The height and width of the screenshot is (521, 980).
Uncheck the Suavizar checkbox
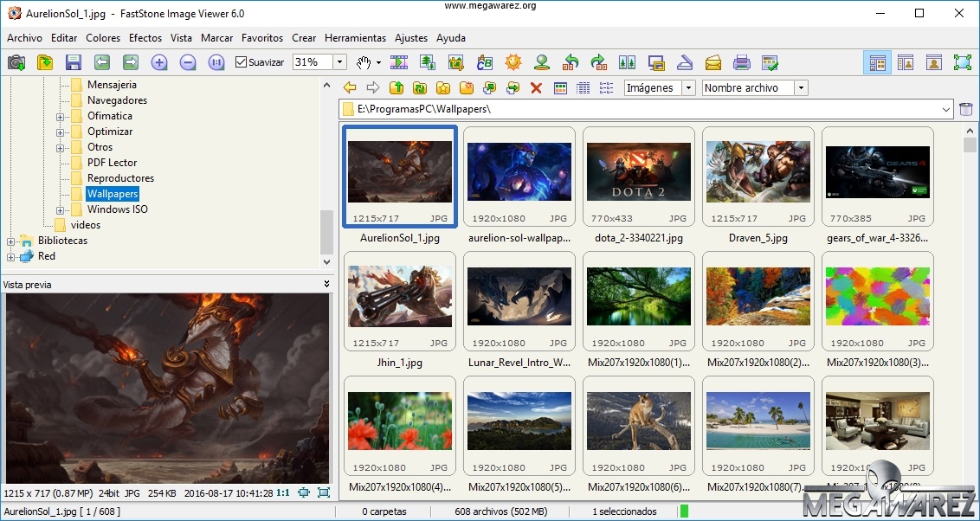pos(241,62)
